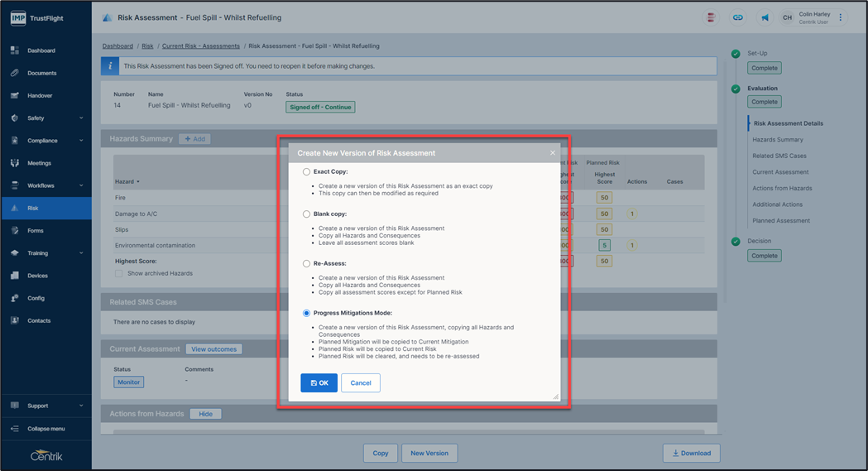The image size is (868, 471).
Task: Click the red database icon in header
Action: [x=711, y=17]
